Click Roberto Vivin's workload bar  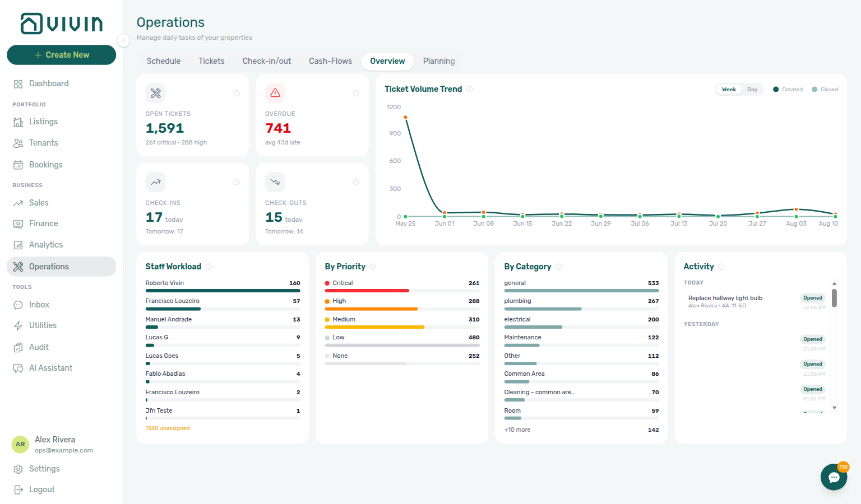click(x=223, y=291)
